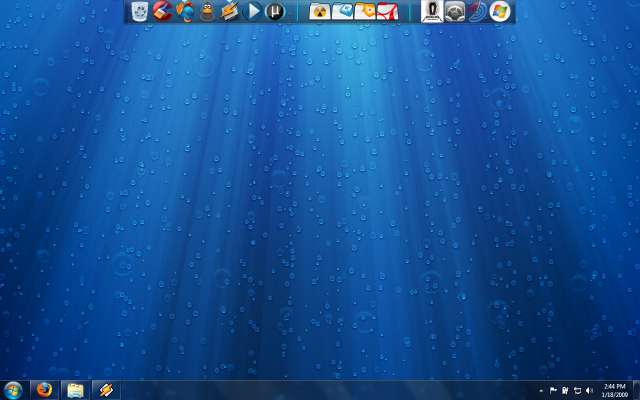Click the power/battery tray icon
640x400 pixels.
click(565, 391)
